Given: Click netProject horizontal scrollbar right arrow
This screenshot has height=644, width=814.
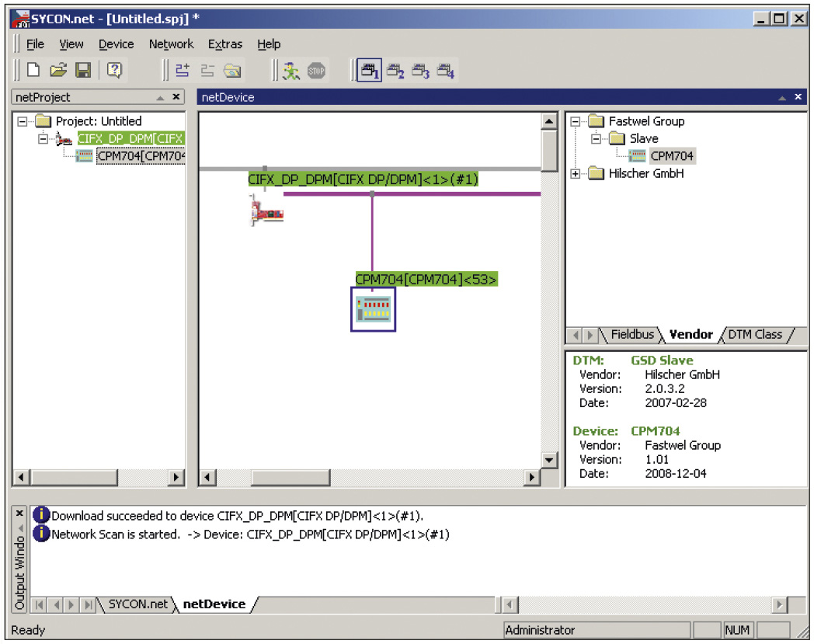Looking at the screenshot, I should pos(176,477).
